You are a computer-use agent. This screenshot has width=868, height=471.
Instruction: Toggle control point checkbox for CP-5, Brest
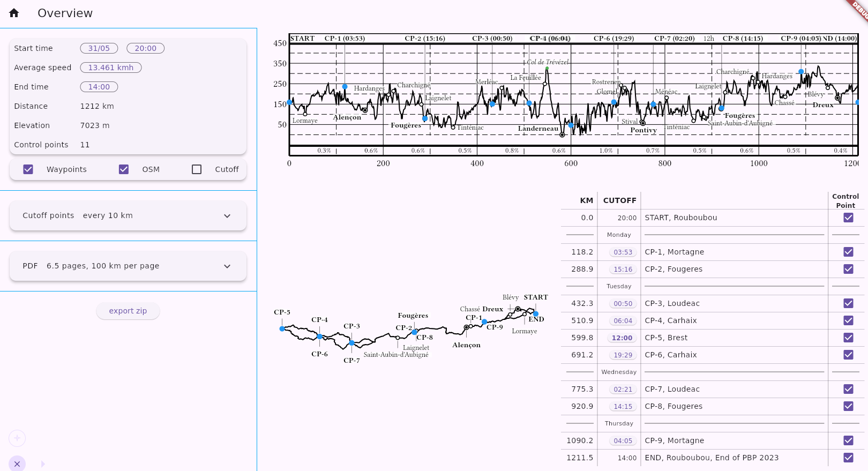(848, 338)
